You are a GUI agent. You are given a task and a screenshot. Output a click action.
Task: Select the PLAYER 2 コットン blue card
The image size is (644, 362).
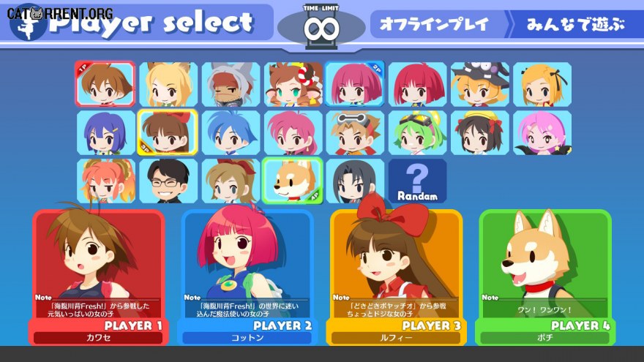[247, 277]
